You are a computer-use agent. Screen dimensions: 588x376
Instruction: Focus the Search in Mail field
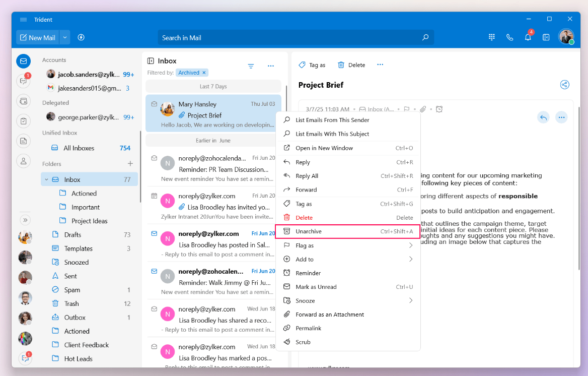click(296, 38)
